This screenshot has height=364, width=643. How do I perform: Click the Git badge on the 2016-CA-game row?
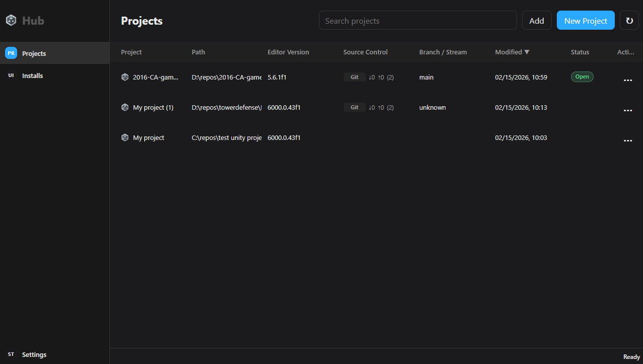[354, 77]
